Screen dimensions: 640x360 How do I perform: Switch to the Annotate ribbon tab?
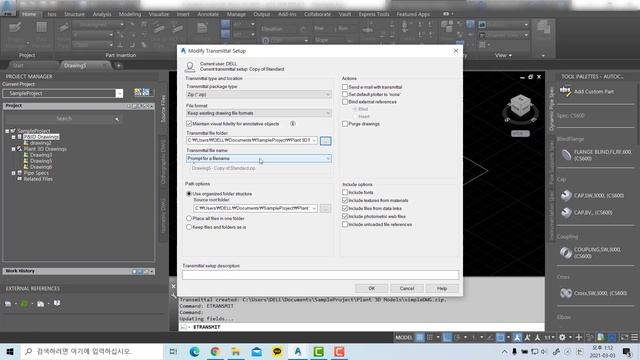(208, 14)
